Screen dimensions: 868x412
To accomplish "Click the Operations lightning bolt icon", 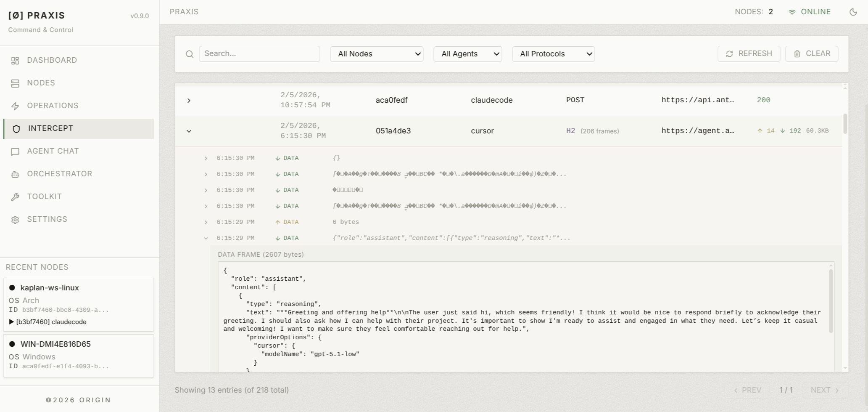I will (x=15, y=106).
